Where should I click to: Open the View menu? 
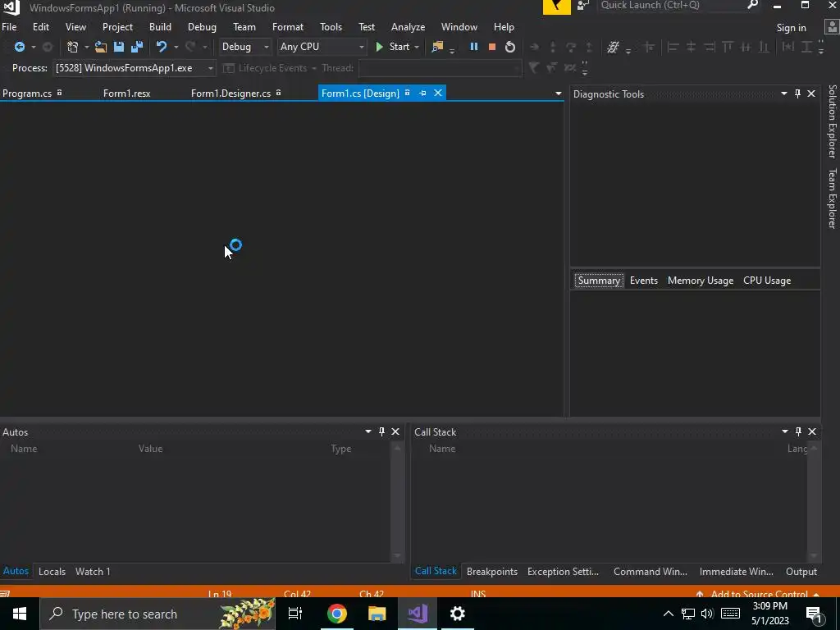point(75,27)
